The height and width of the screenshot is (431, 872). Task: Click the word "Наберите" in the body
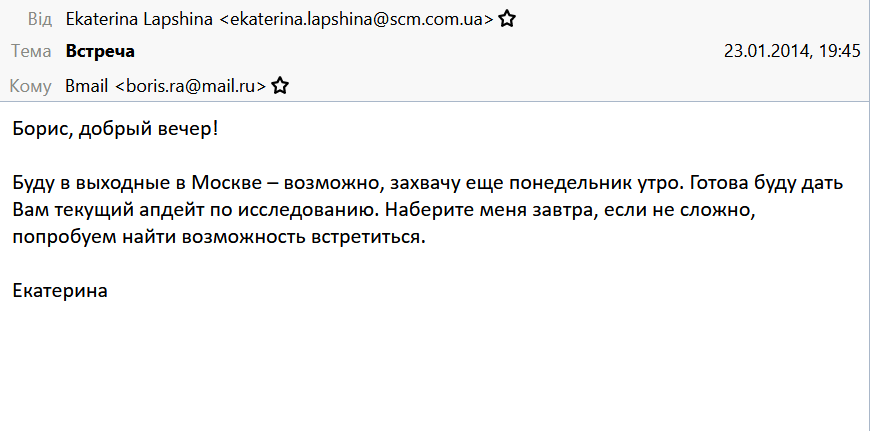tap(423, 211)
